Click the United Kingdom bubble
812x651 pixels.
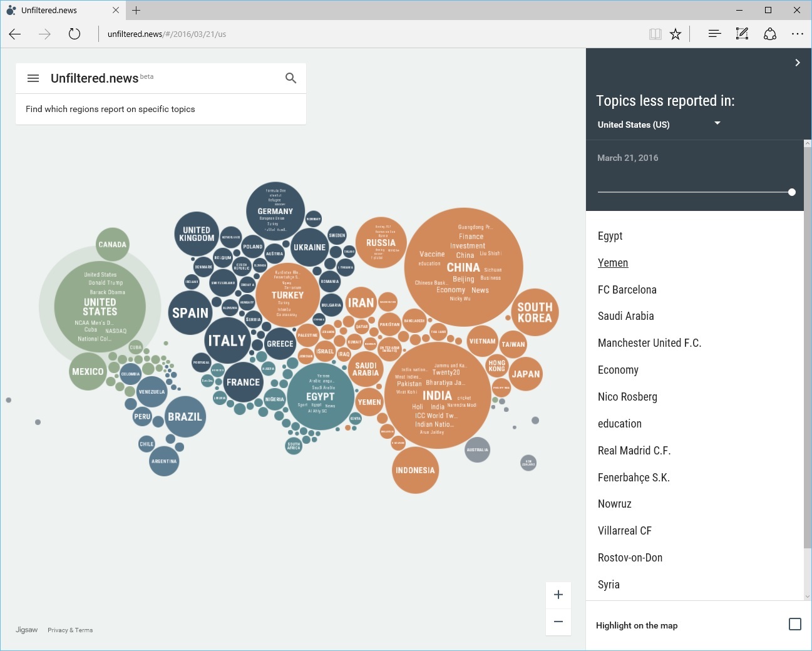(x=197, y=234)
